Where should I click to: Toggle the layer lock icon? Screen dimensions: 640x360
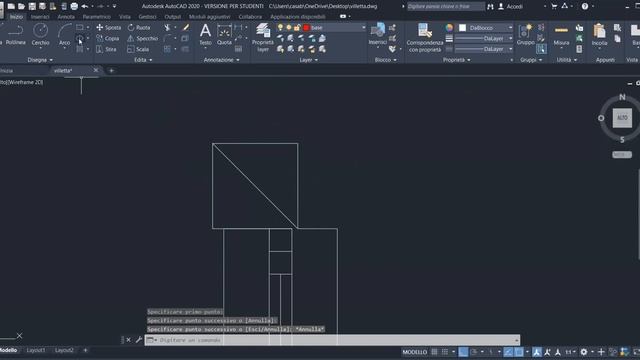tap(297, 27)
